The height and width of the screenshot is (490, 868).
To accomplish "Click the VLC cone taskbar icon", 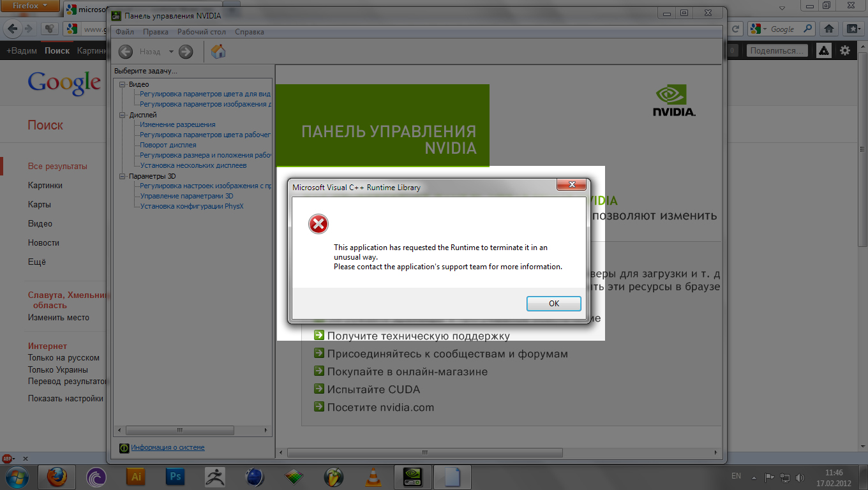I will click(372, 477).
